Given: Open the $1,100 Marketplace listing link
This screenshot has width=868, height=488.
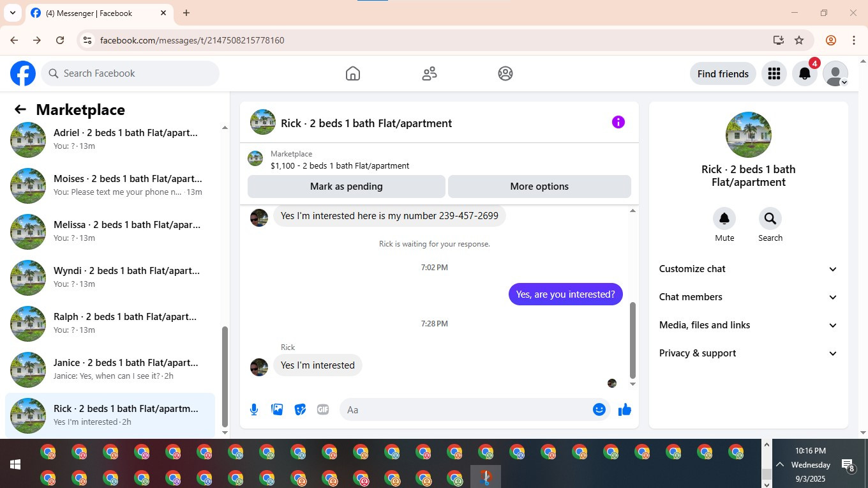Looking at the screenshot, I should 340,165.
